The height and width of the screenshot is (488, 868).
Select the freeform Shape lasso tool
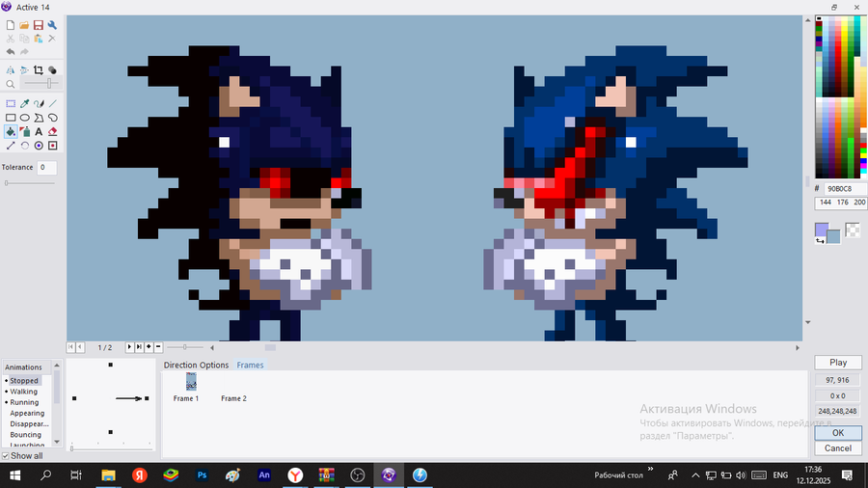53,118
